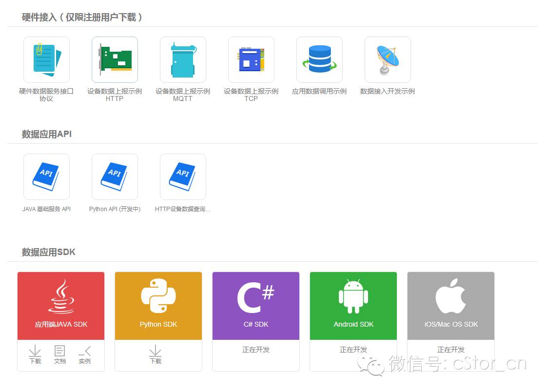The height and width of the screenshot is (392, 545).
Task: Open the 应用数据调用示例 database icon
Action: coord(319,60)
